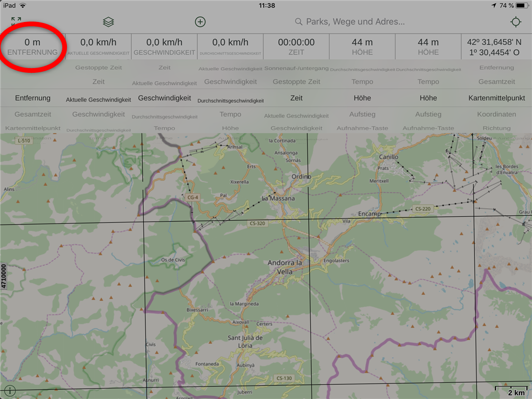Open the ZEIT field showing 00:00:00

tap(296, 47)
